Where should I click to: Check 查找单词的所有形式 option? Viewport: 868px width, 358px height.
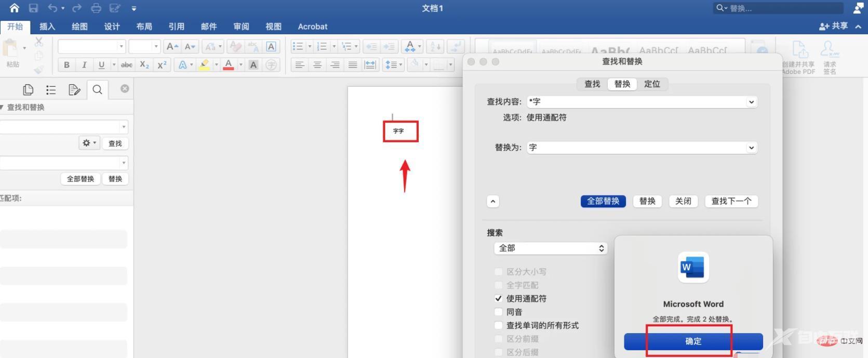(x=498, y=326)
